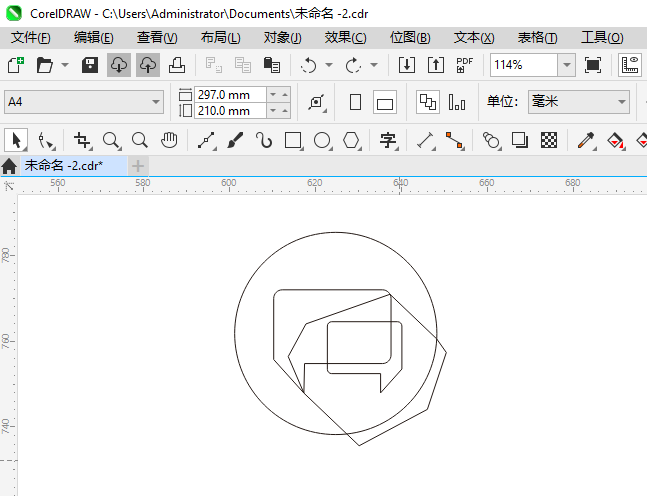Toggle apply layout to all pages
Image resolution: width=647 pixels, height=496 pixels.
point(427,102)
